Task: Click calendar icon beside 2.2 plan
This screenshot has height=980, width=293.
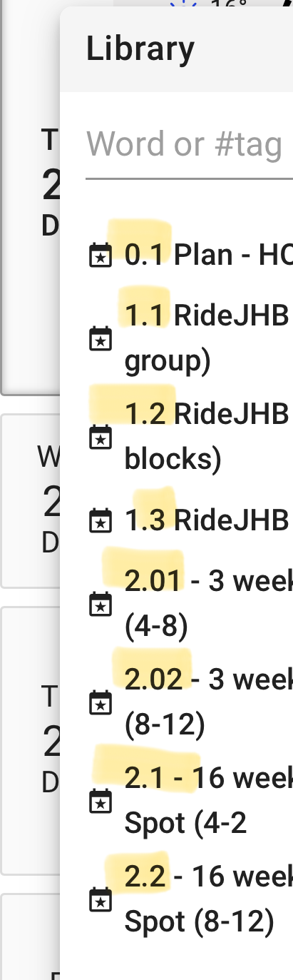Action: pos(101,899)
